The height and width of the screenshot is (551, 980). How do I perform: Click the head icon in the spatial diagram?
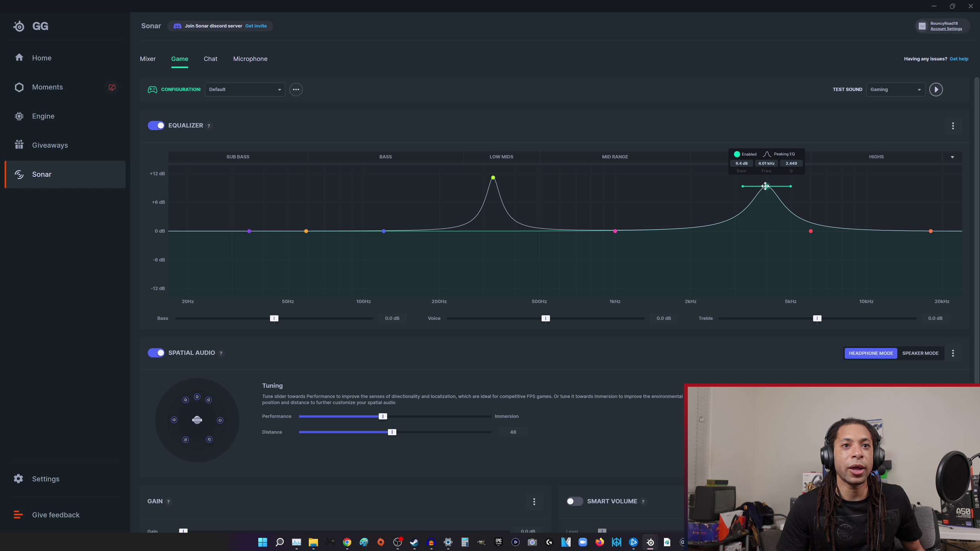(197, 420)
